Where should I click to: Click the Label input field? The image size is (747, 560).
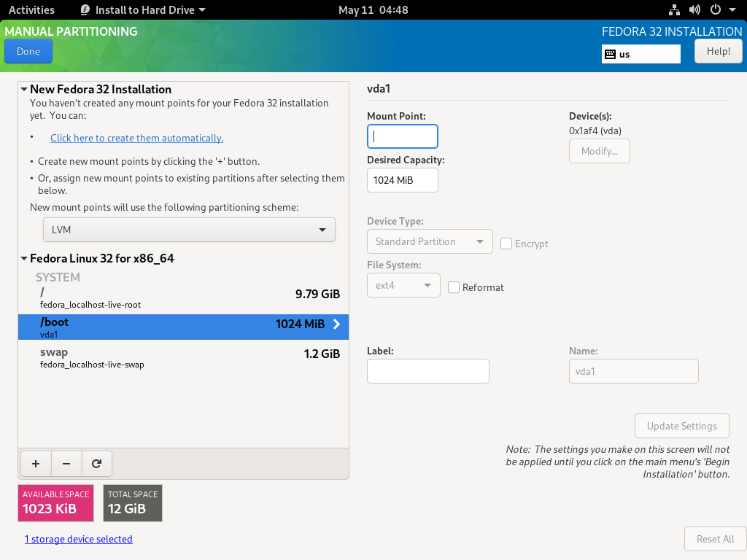427,371
